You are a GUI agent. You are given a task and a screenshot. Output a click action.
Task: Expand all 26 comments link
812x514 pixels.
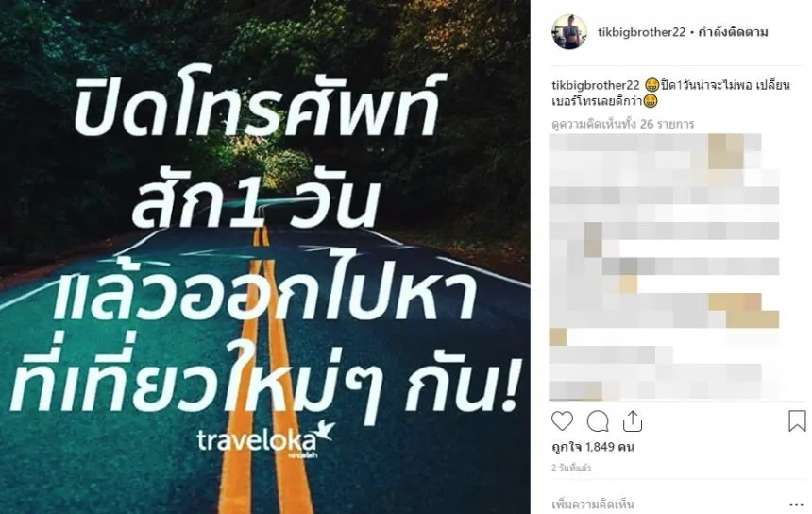(x=623, y=124)
